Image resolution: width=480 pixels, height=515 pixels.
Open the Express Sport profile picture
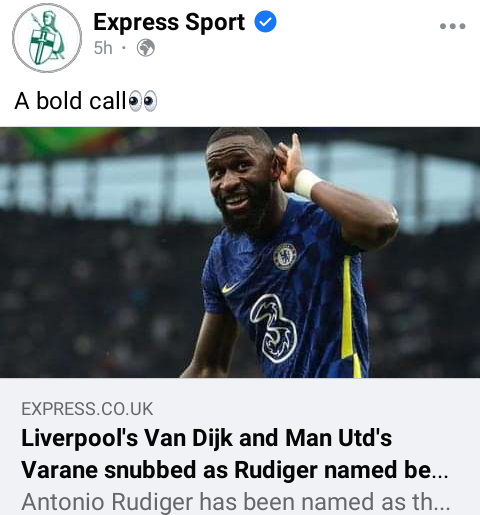pos(47,38)
